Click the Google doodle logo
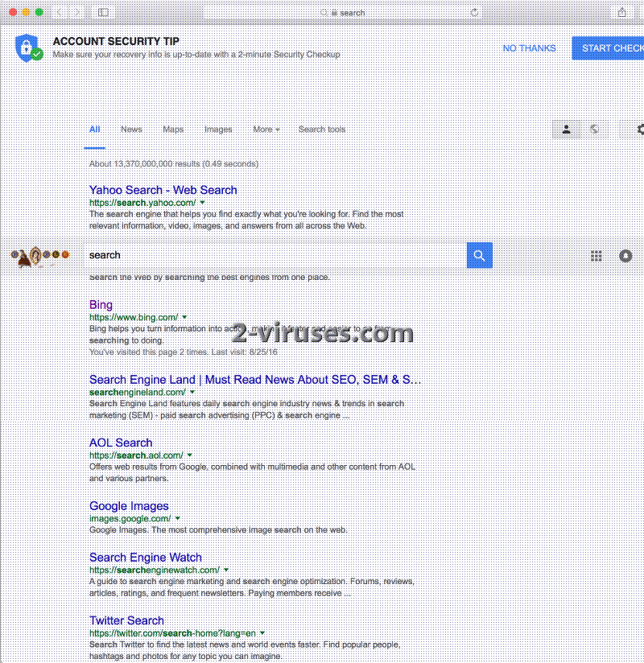644x663 pixels. coord(39,256)
